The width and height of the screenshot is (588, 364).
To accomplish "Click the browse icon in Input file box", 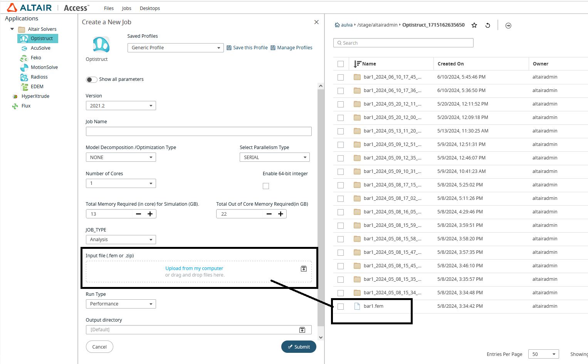I will coord(304,268).
